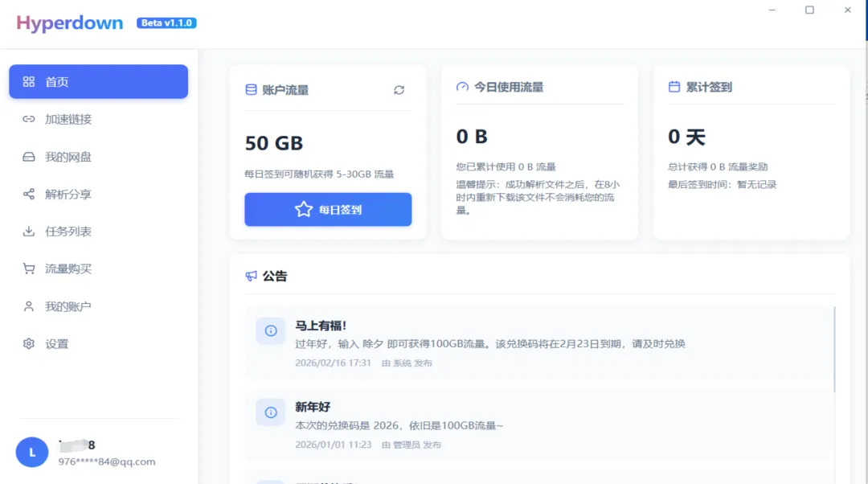Click the star icon on 每日签到 button
Screen dimensions: 868x484
[303, 209]
